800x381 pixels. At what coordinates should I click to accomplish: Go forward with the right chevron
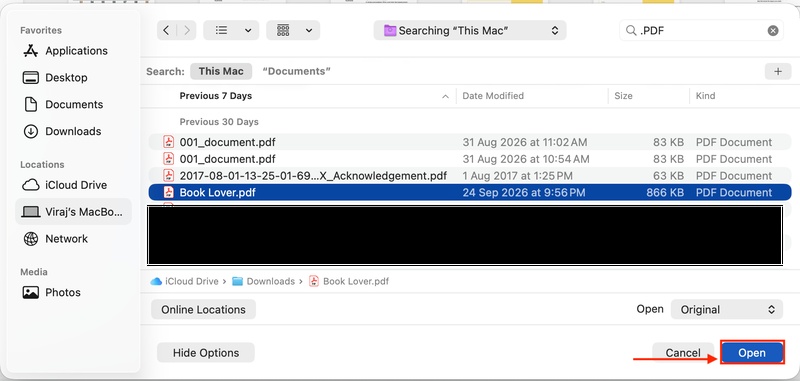pos(187,31)
